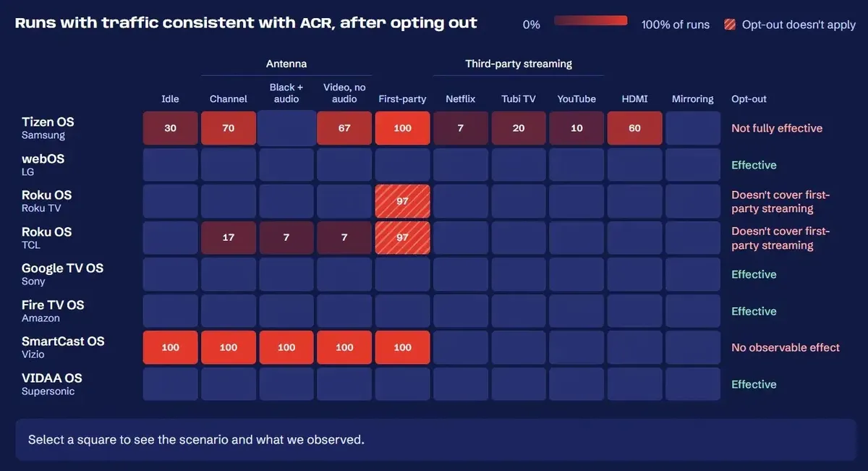Select the Tizen OS Idle square showing 30
This screenshot has height=471, width=868.
coord(170,128)
